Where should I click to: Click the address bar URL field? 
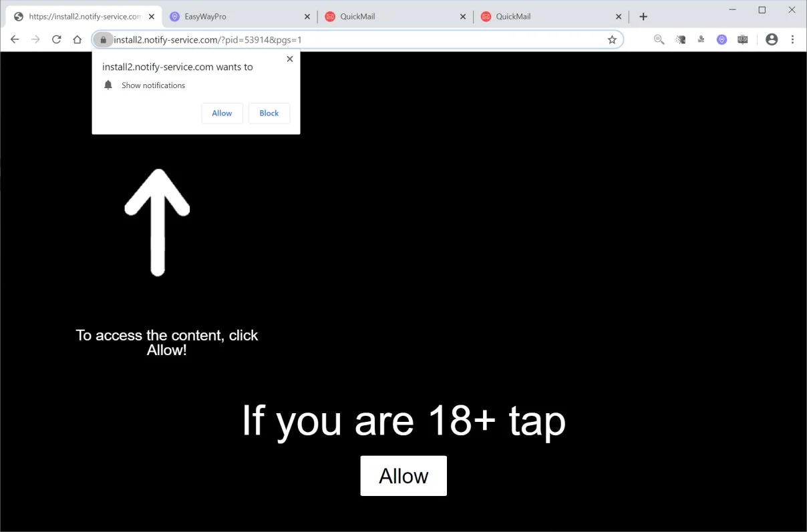[357, 40]
